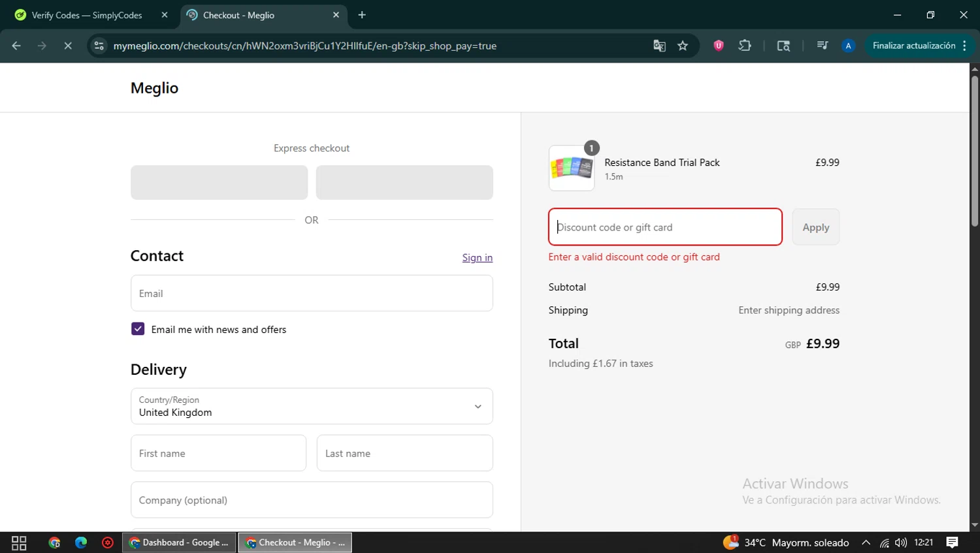Viewport: 980px width, 553px height.
Task: Click the Resistance Band Trial Pack product name
Action: [x=662, y=163]
